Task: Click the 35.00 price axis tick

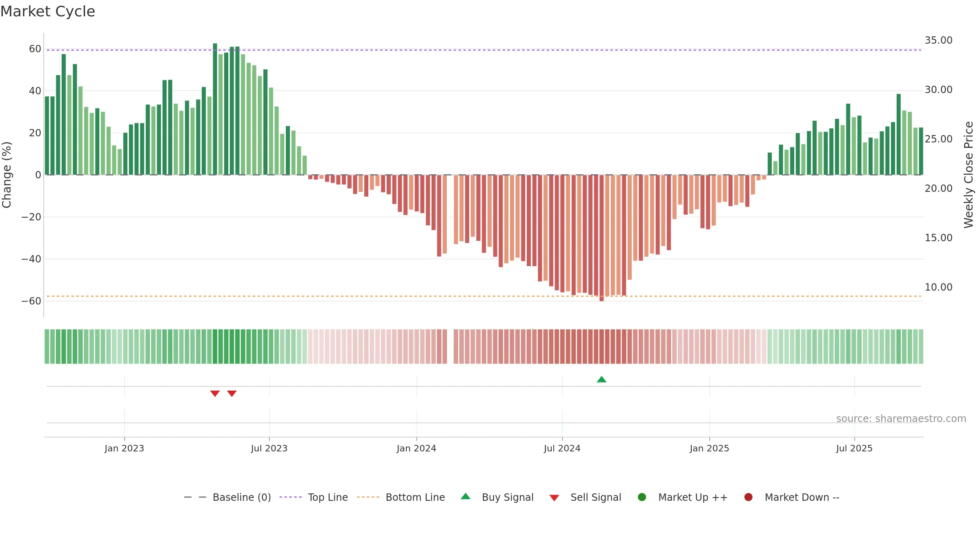Action: tap(938, 40)
